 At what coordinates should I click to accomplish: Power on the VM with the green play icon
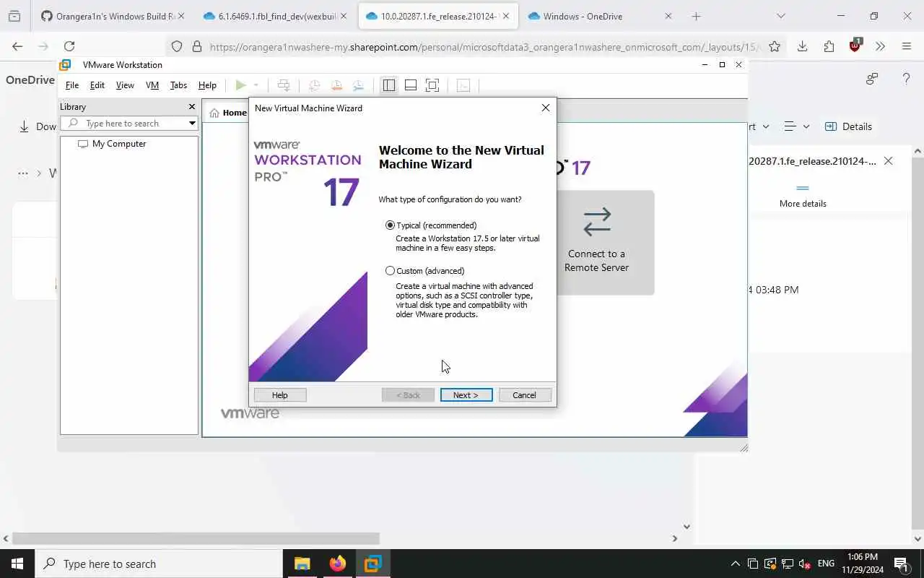point(241,85)
